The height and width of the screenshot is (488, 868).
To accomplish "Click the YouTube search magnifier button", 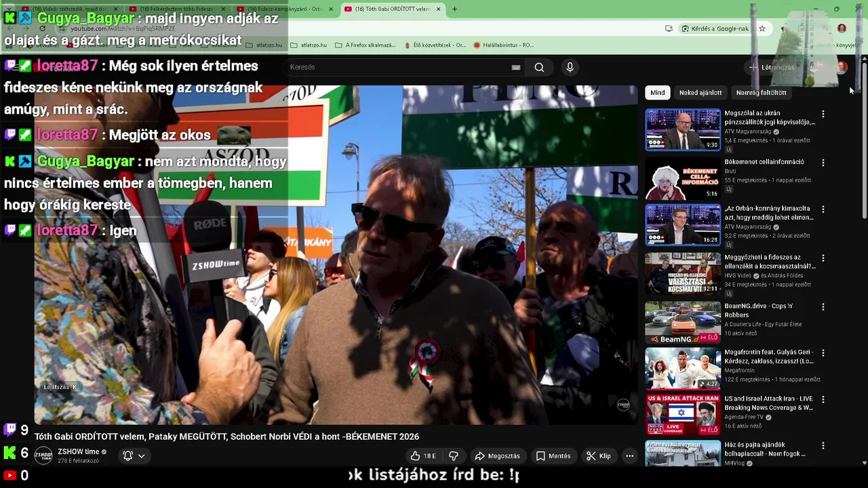I will point(539,67).
